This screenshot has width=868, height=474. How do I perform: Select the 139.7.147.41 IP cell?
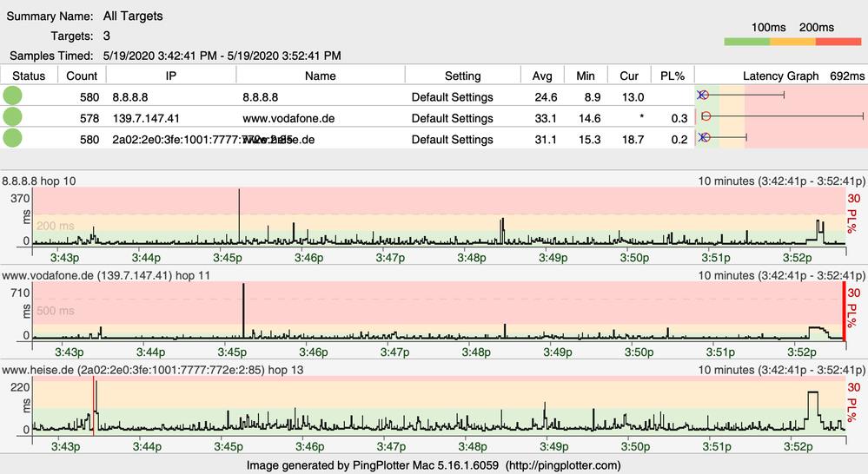(146, 118)
